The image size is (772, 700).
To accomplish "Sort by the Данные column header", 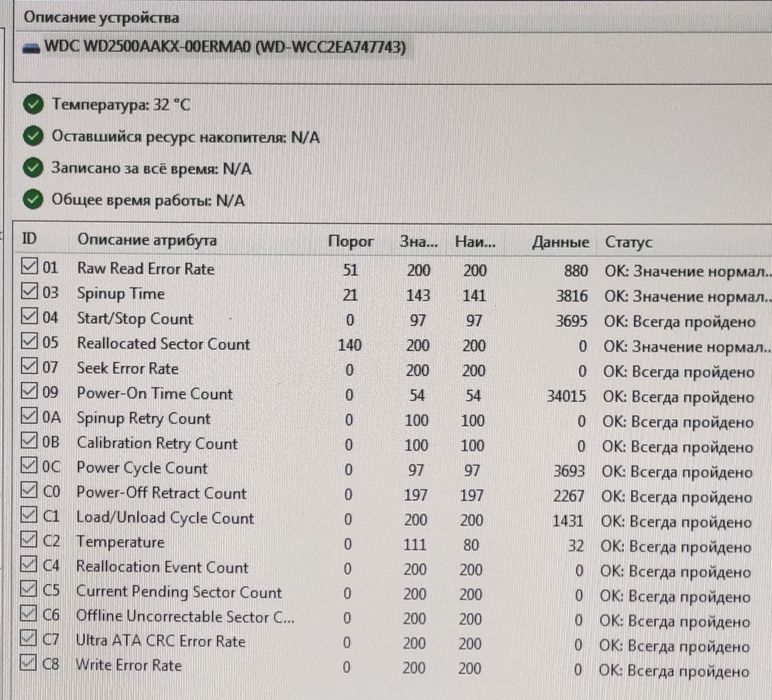I will click(x=560, y=242).
